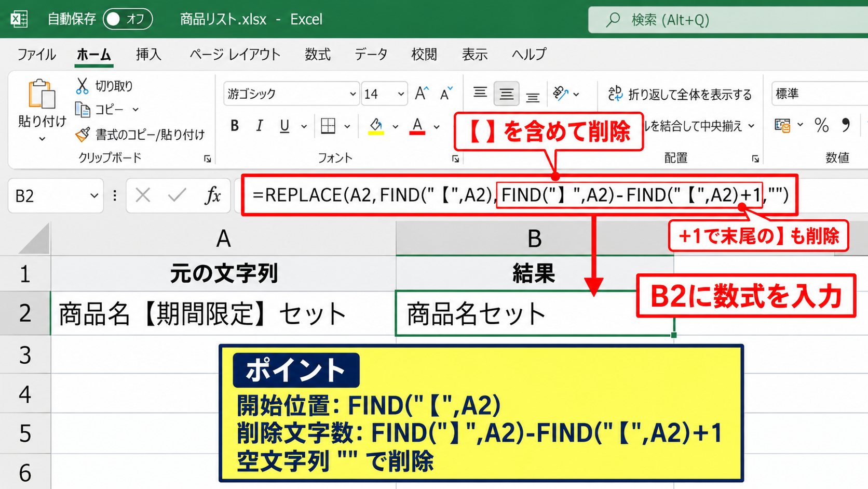
Task: Increase the font size
Action: pyautogui.click(x=422, y=94)
